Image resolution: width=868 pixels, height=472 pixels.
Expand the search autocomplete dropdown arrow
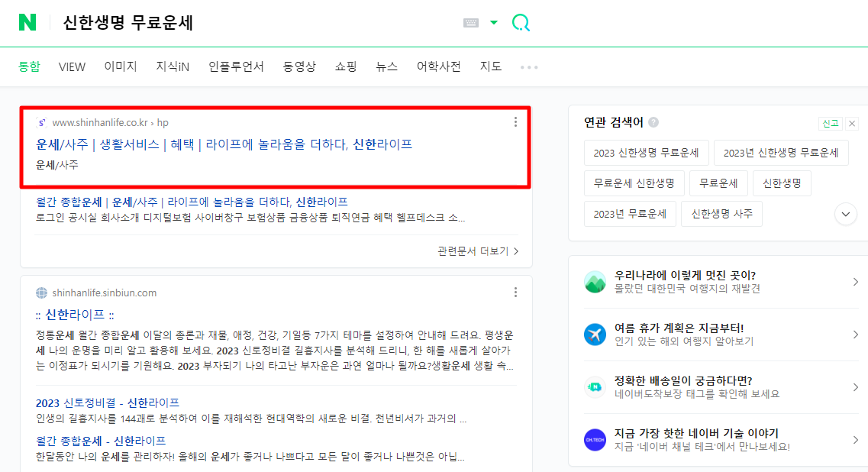[x=494, y=23]
